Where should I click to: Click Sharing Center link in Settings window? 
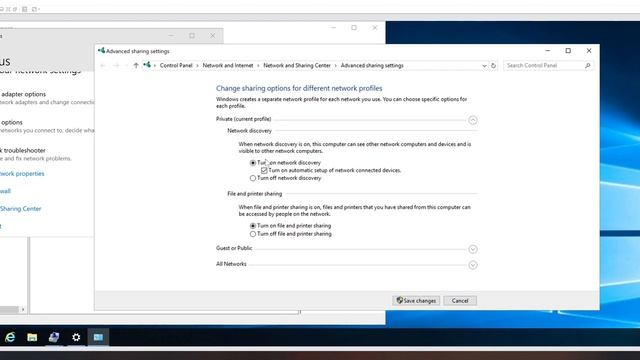[20, 209]
